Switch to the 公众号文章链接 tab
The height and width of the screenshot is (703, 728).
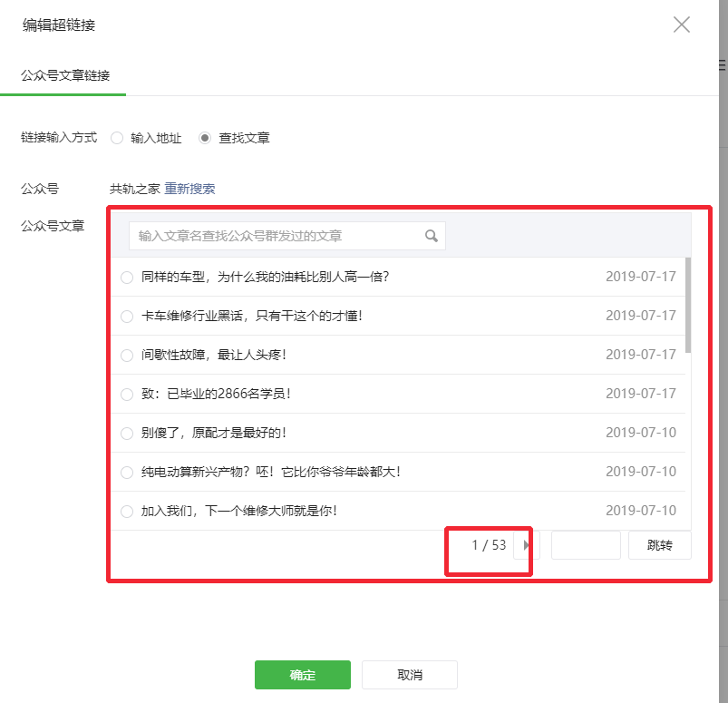pyautogui.click(x=65, y=75)
